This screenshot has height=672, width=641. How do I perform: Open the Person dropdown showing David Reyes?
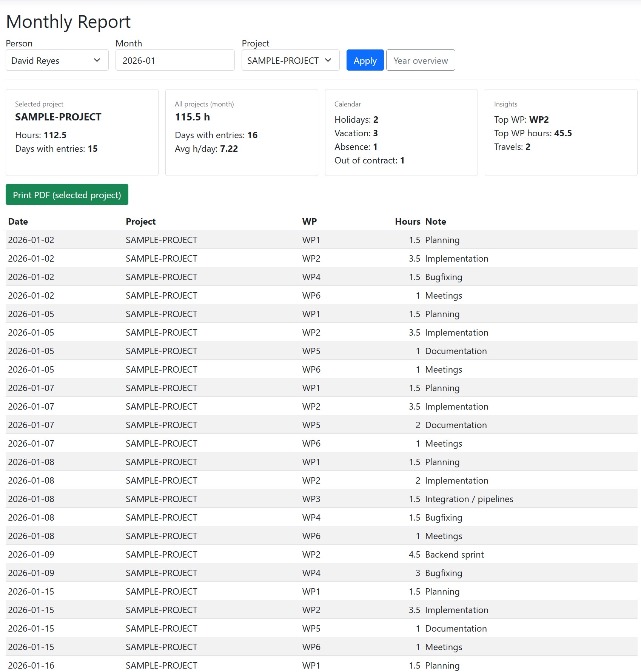[x=57, y=60]
